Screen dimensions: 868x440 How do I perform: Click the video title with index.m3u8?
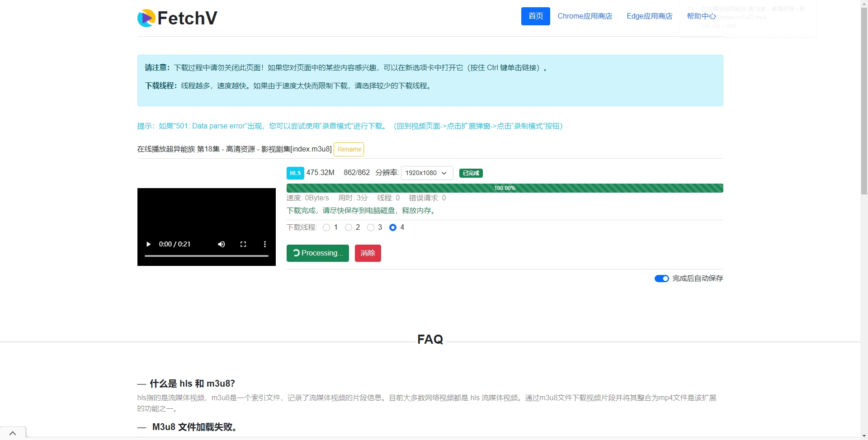[234, 149]
